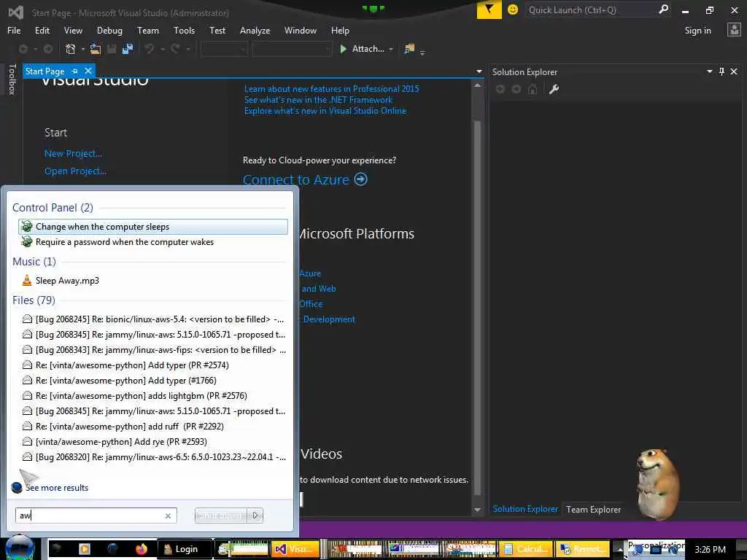
Task: Open 'Explore what's new in Visual Studio Online'
Action: click(325, 111)
